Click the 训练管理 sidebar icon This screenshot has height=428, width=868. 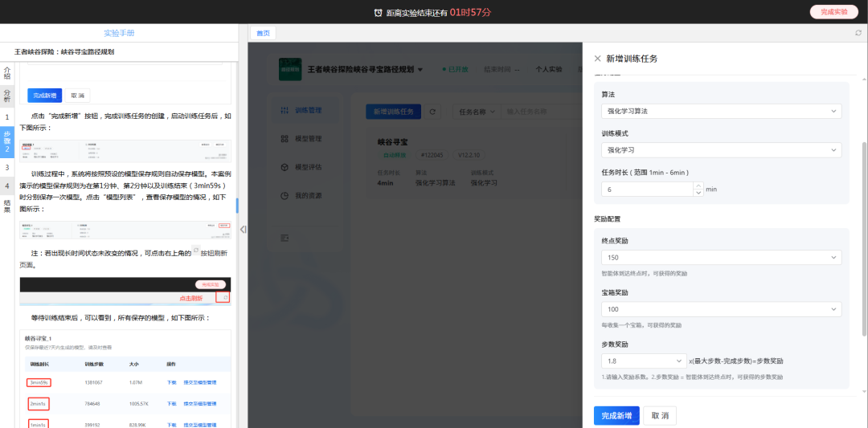(x=284, y=111)
